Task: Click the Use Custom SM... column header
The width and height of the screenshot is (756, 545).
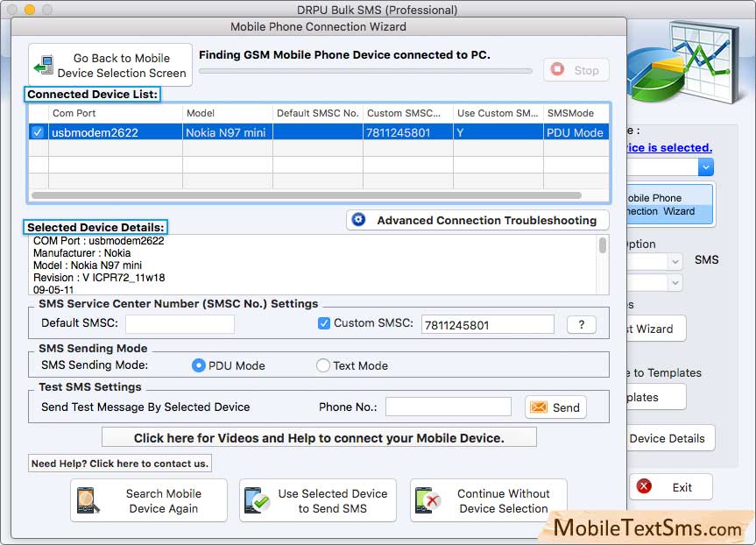Action: (498, 113)
